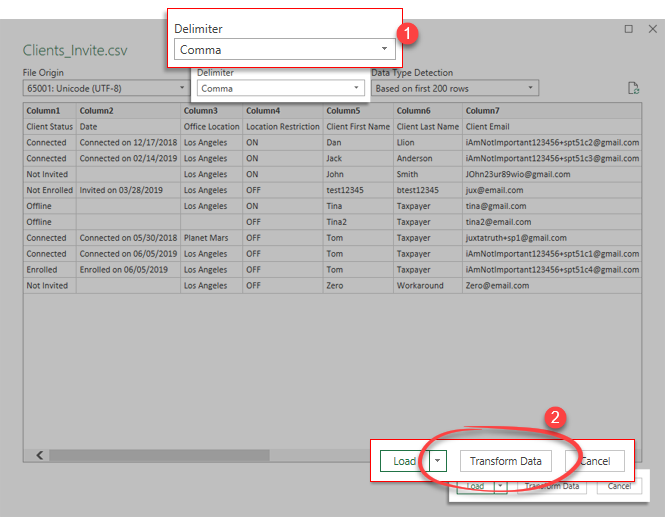Maximize the import dialog window

pyautogui.click(x=628, y=30)
